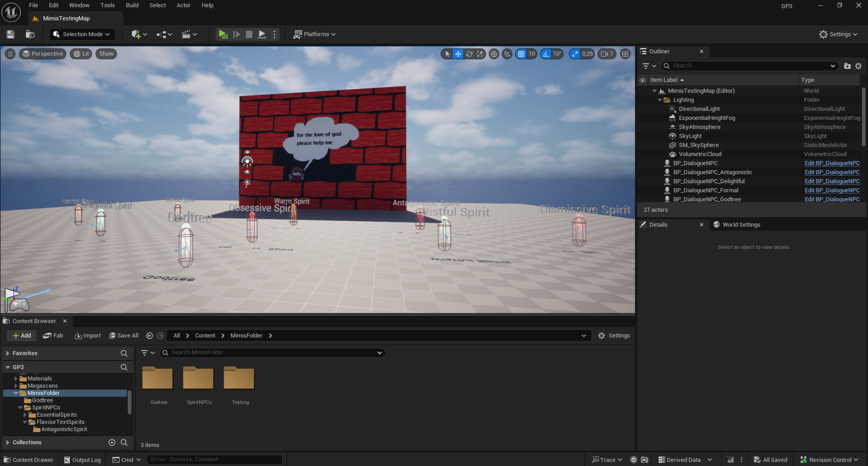Click the Import button in Content Browser
The height and width of the screenshot is (466, 868).
point(88,336)
